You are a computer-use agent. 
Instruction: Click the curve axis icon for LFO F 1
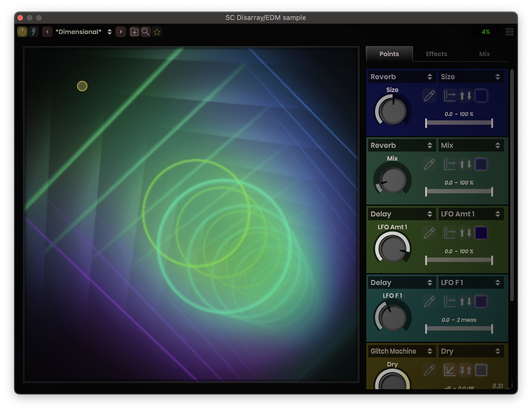(x=449, y=302)
